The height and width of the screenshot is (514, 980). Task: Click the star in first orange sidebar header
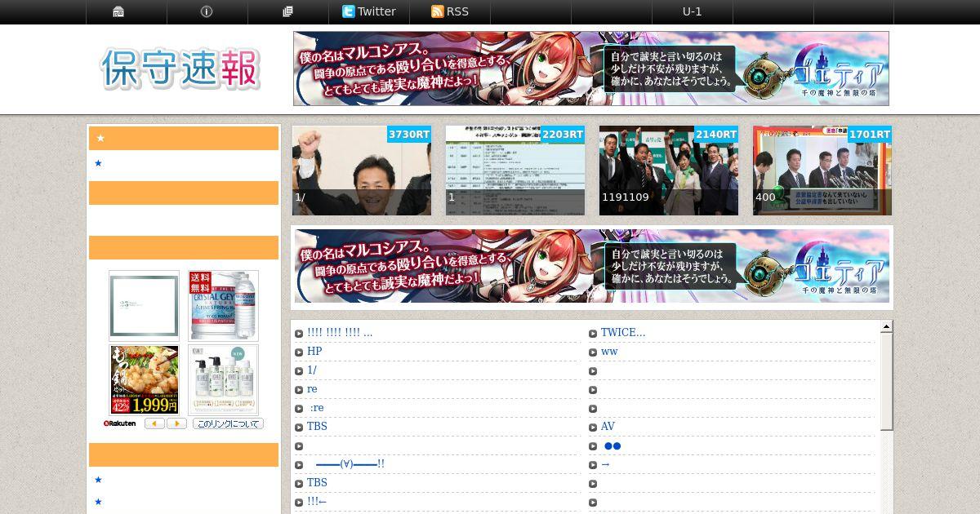tap(100, 138)
